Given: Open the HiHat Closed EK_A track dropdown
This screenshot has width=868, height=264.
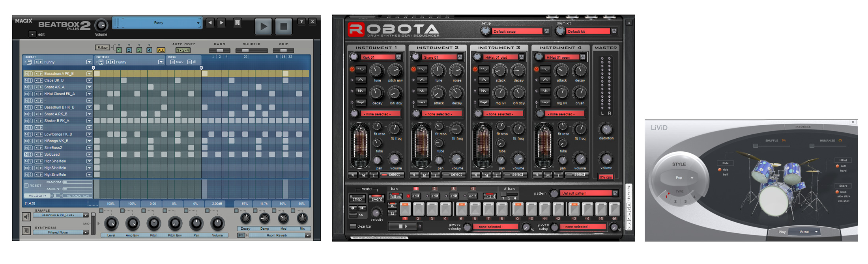Looking at the screenshot, I should (89, 94).
